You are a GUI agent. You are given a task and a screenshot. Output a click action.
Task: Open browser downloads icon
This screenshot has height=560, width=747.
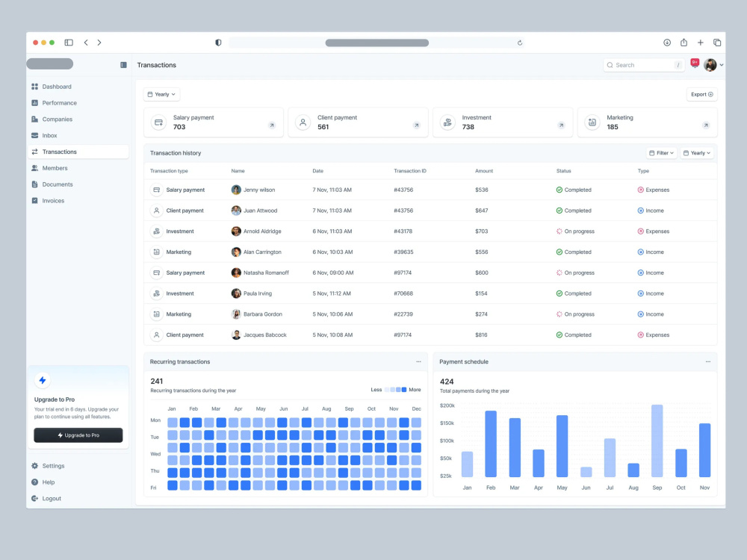point(667,43)
